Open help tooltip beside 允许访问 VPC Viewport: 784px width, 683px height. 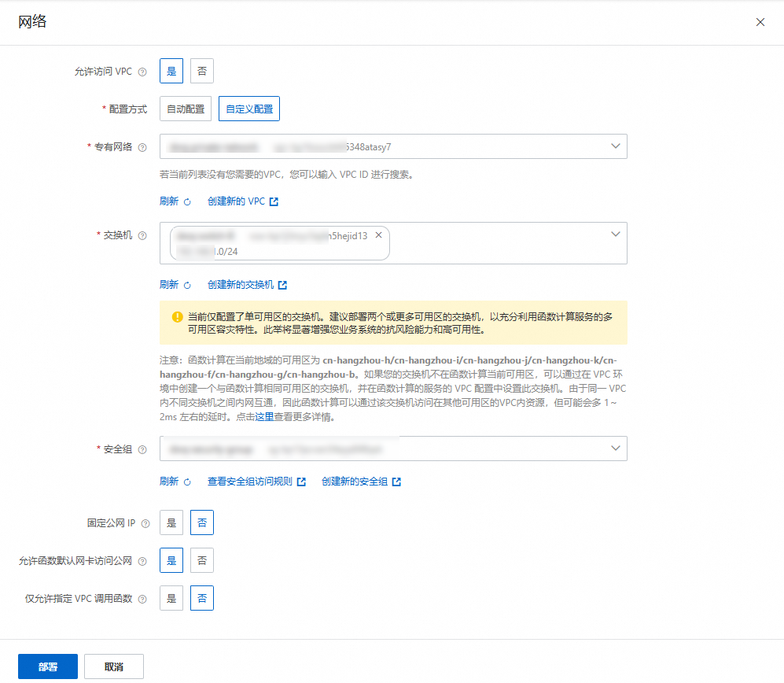coord(142,72)
